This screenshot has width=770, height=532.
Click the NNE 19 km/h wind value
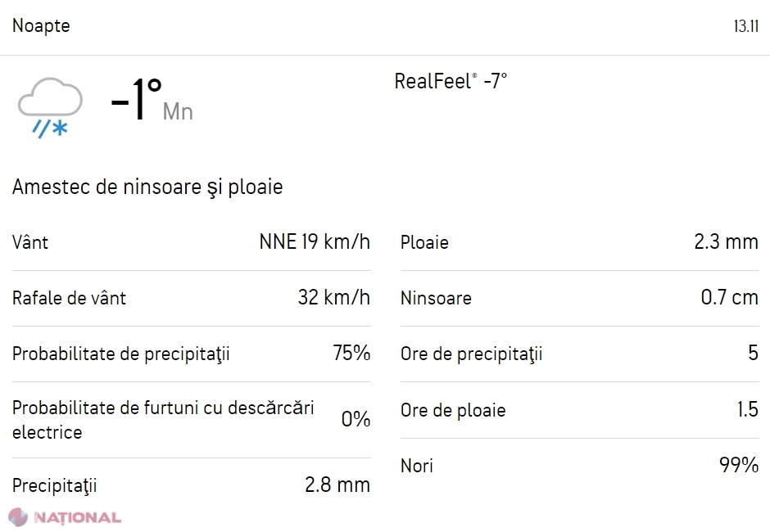pos(315,242)
